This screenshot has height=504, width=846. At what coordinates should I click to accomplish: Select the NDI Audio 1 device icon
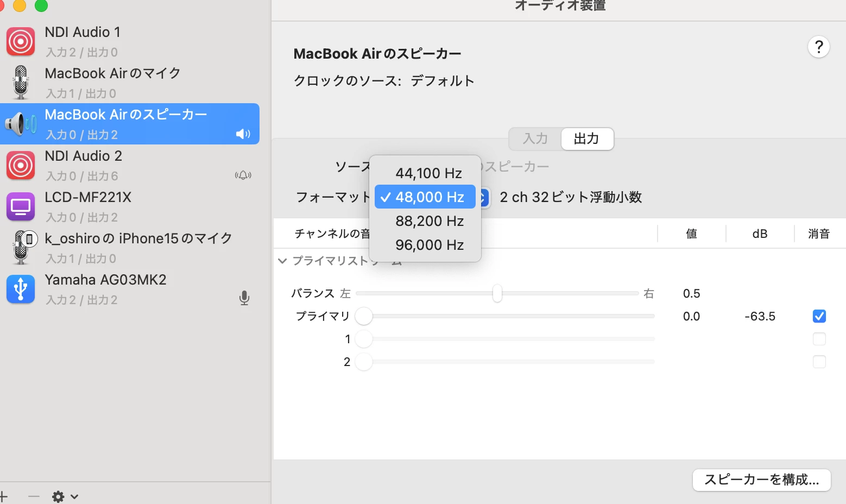(21, 42)
